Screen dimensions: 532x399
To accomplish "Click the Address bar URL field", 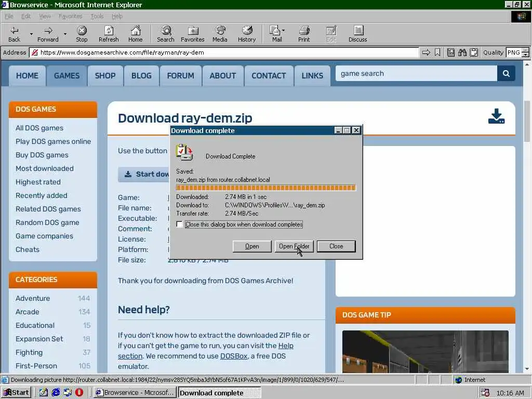I will [x=224, y=52].
